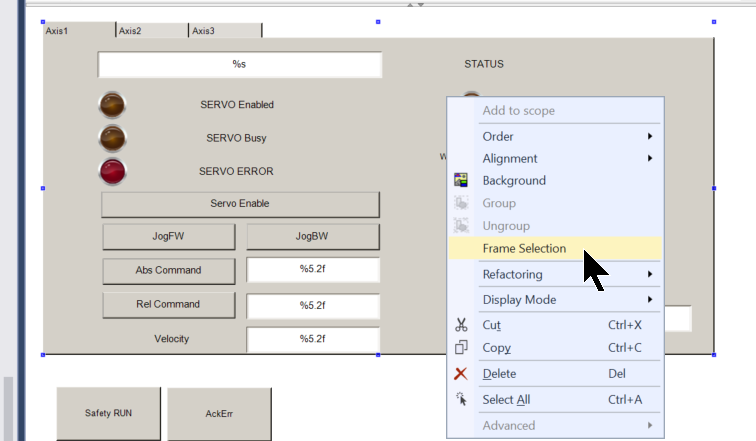The height and width of the screenshot is (441, 756).
Task: Click the Order submenu arrow
Action: click(x=650, y=136)
